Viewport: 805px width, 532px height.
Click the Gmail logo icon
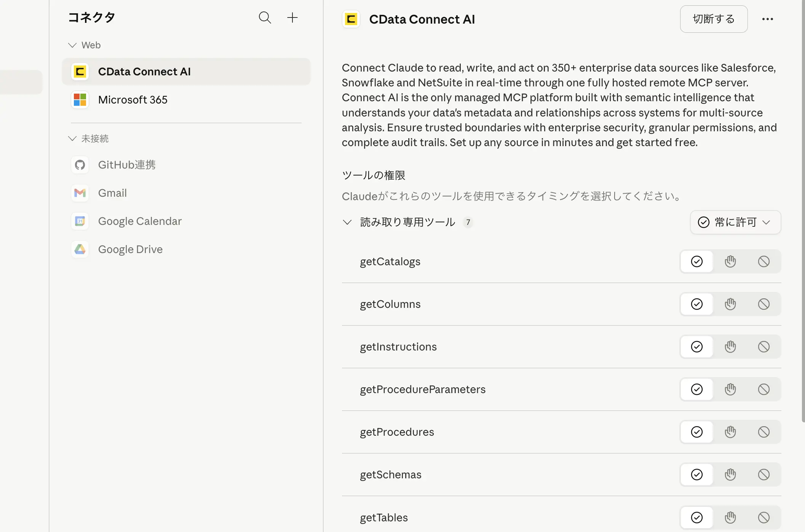tap(80, 193)
